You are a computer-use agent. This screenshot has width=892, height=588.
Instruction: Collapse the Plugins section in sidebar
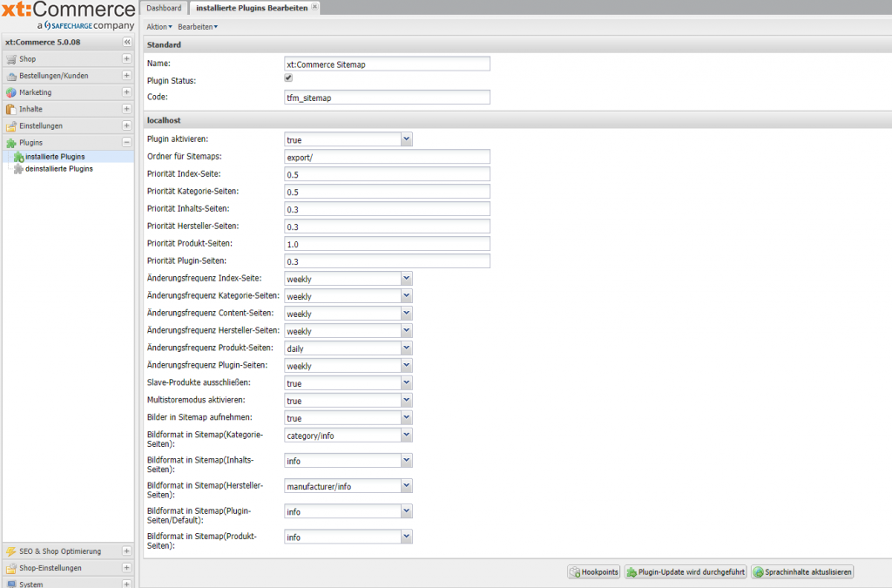126,142
